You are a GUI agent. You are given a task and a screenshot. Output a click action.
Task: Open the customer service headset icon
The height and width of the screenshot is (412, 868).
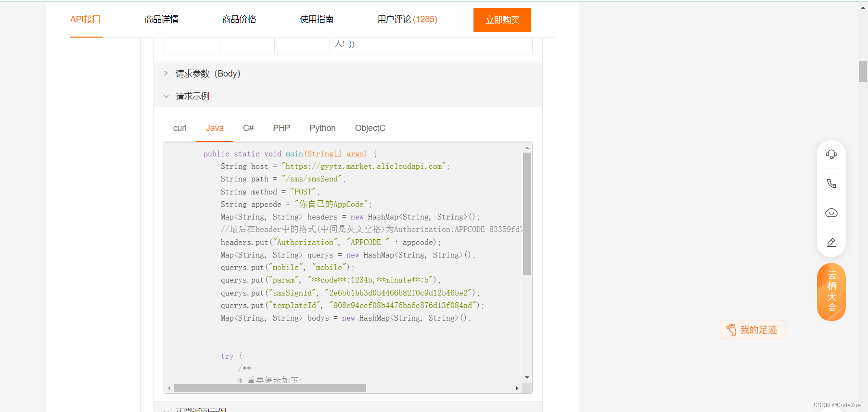click(831, 154)
